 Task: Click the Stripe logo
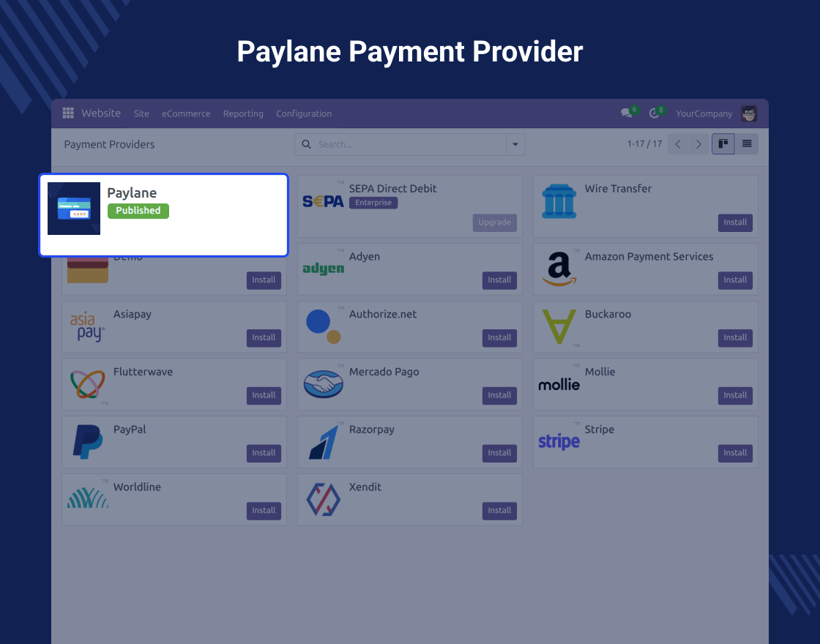pos(559,442)
